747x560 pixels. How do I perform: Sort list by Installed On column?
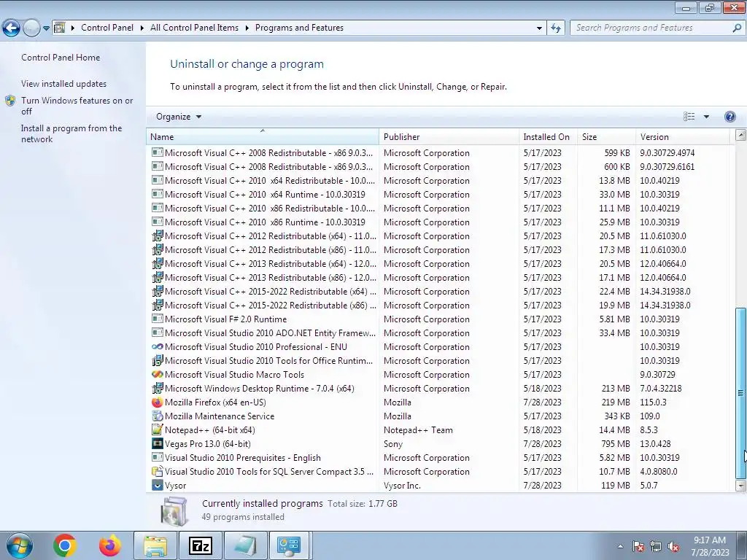[548, 136]
